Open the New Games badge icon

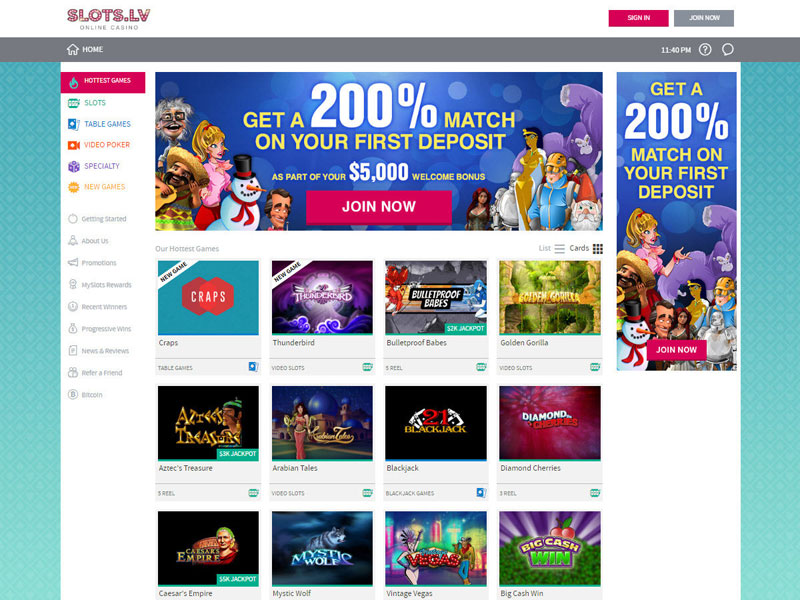[x=74, y=187]
